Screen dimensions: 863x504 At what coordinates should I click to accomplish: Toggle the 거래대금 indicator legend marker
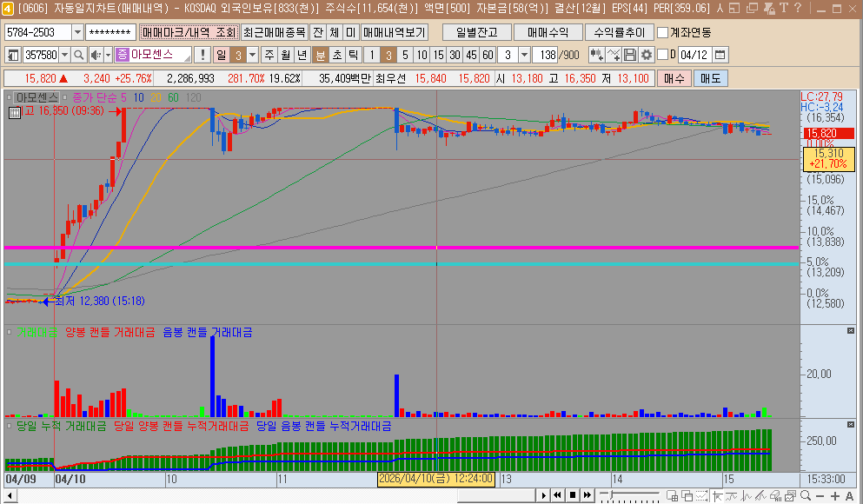9,332
